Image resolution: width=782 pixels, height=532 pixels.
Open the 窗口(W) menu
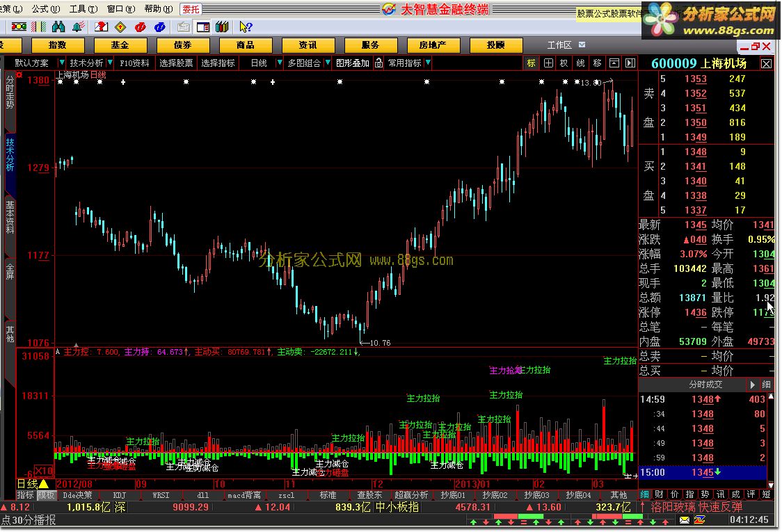point(120,9)
